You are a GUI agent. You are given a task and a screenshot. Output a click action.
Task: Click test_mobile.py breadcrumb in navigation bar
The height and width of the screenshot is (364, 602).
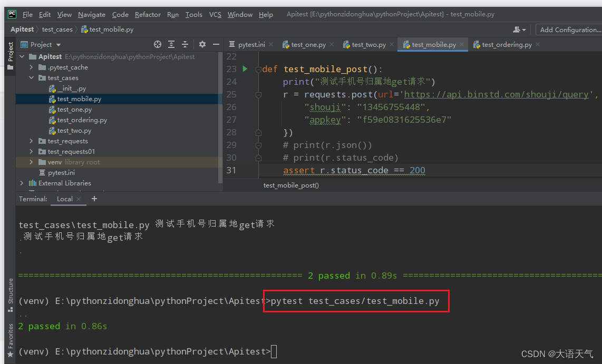pos(108,29)
